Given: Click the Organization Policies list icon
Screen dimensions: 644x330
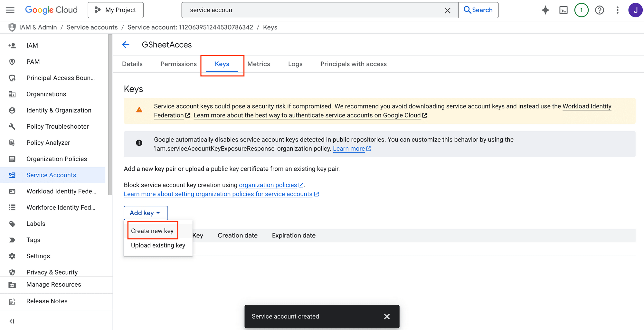Looking at the screenshot, I should (x=12, y=159).
